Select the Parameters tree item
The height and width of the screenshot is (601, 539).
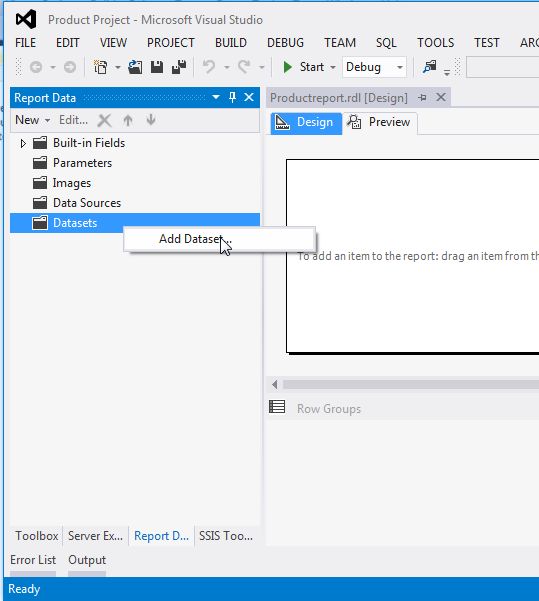point(82,163)
